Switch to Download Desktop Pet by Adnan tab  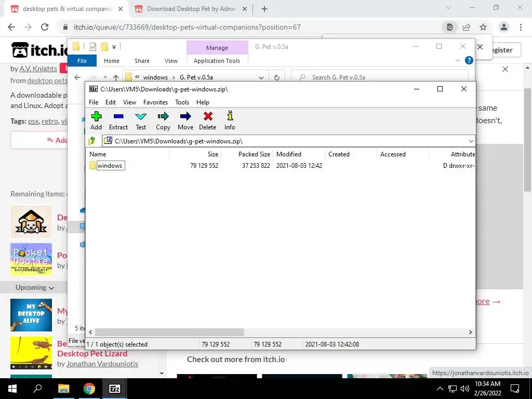[x=191, y=9]
